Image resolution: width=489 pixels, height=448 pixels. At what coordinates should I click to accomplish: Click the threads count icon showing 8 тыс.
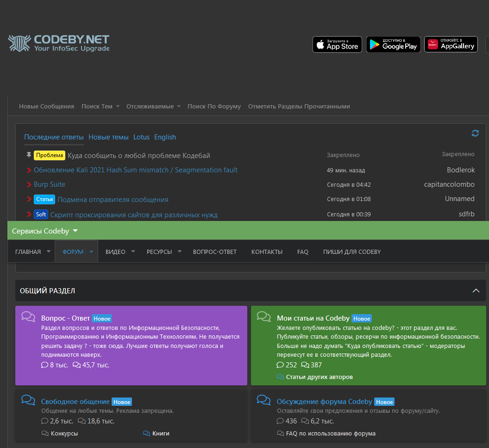tap(44, 365)
